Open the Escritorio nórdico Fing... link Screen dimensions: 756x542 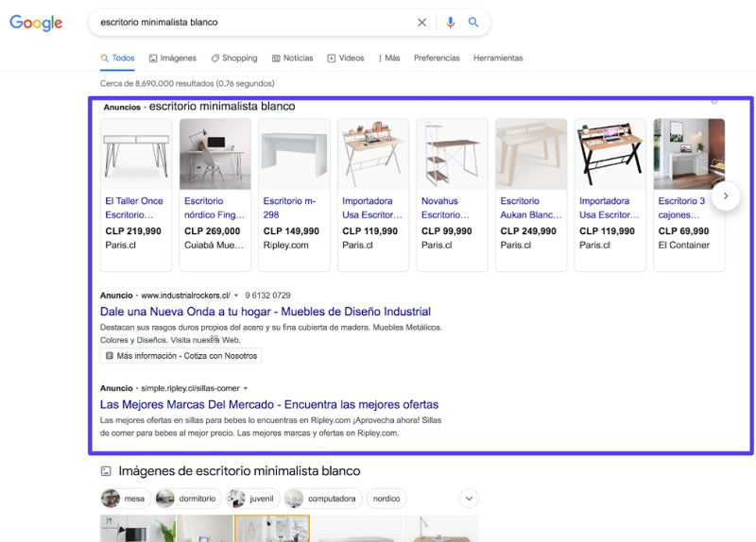(x=215, y=208)
